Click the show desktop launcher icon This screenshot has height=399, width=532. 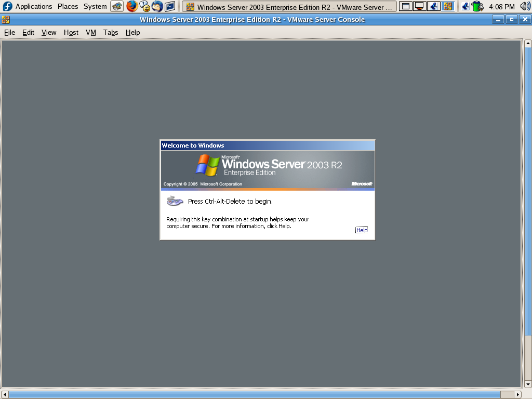(x=117, y=6)
